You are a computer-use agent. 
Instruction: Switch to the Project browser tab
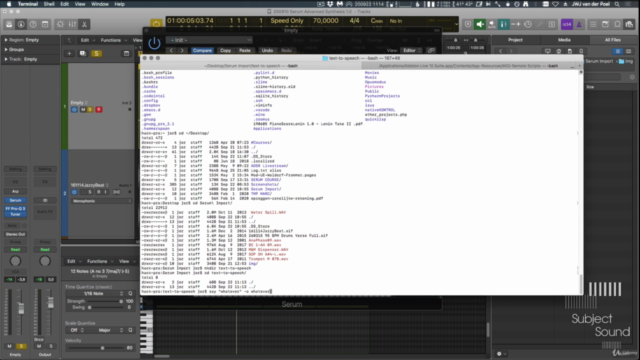point(516,40)
